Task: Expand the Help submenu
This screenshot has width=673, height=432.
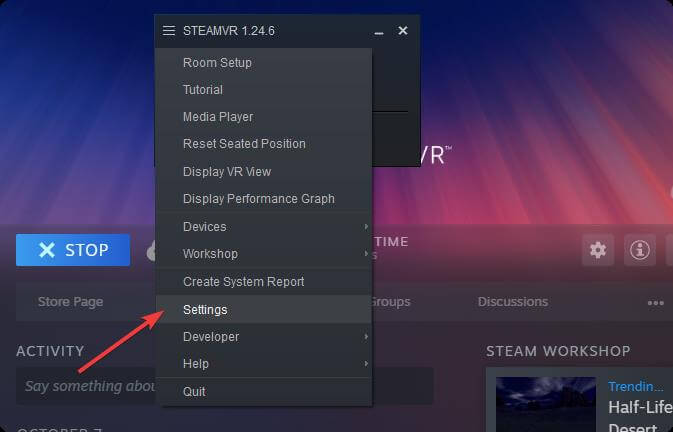Action: pos(263,364)
